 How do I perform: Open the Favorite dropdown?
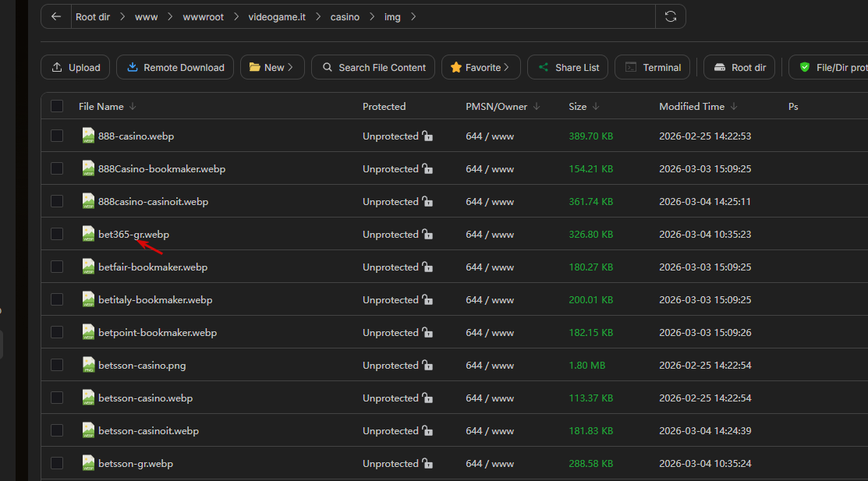(480, 68)
